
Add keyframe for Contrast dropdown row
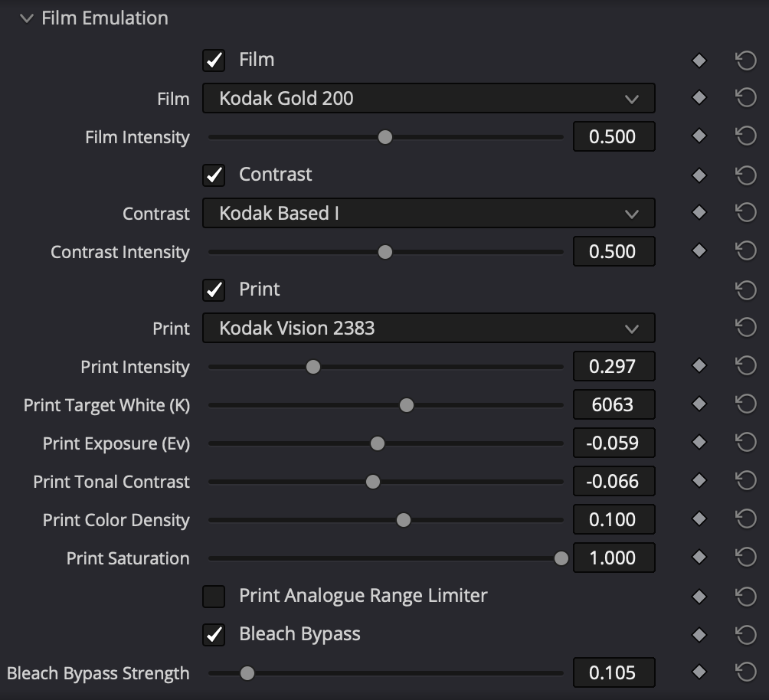coord(699,212)
